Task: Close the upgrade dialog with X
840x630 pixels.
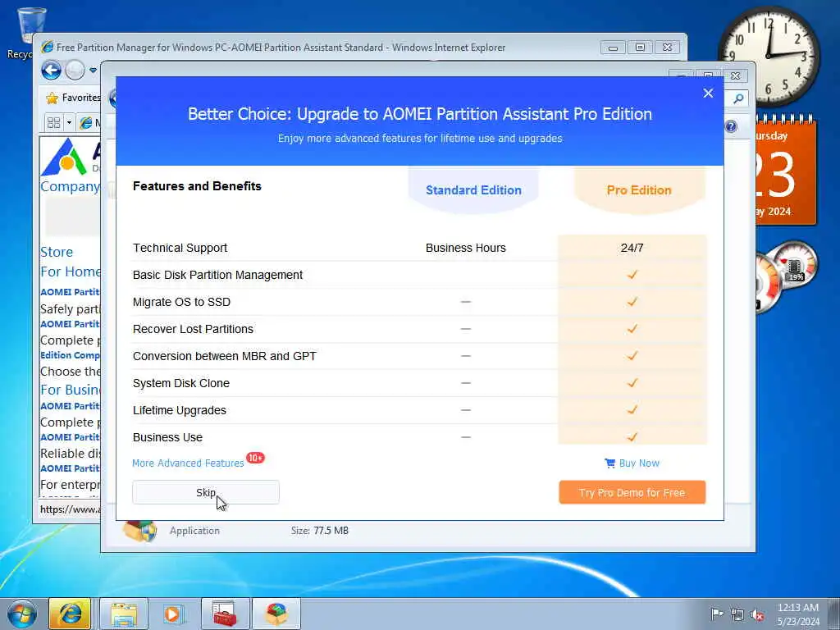Action: [x=708, y=94]
